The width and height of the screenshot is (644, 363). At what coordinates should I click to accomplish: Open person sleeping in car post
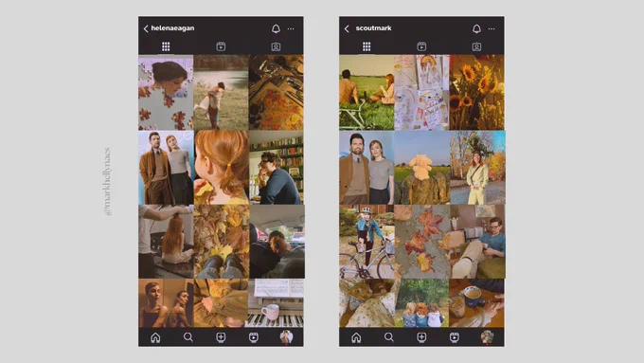click(x=277, y=242)
